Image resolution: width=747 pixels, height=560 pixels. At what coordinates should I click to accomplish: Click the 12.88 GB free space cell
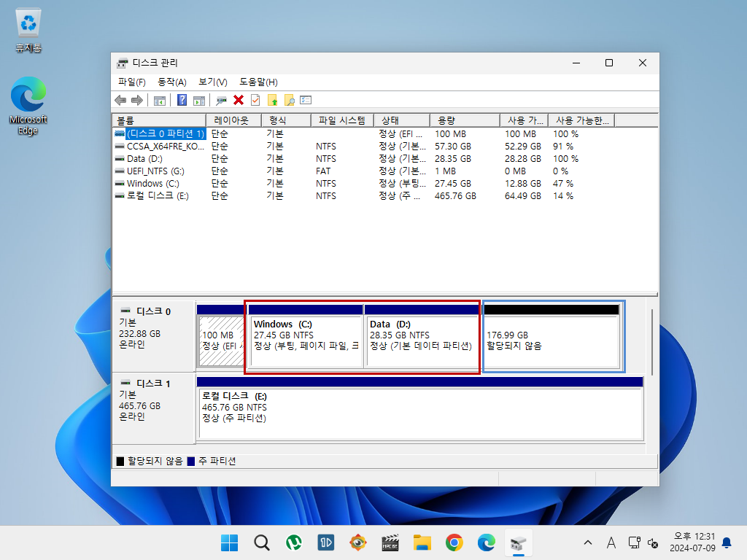pos(522,183)
